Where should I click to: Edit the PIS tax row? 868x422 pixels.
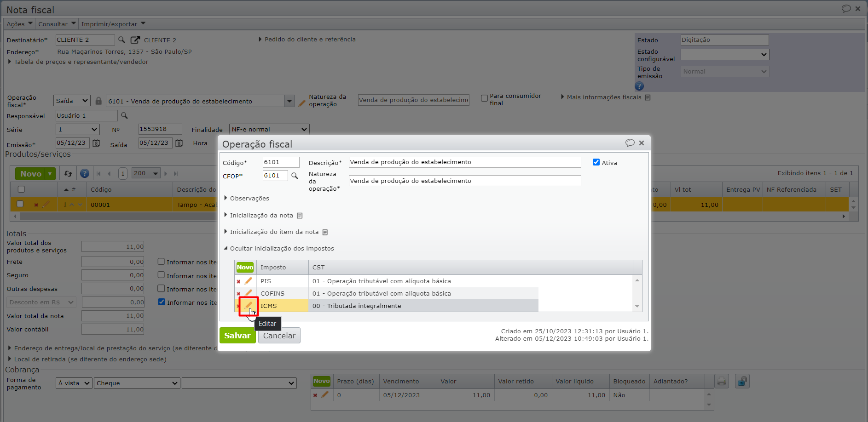coord(248,281)
